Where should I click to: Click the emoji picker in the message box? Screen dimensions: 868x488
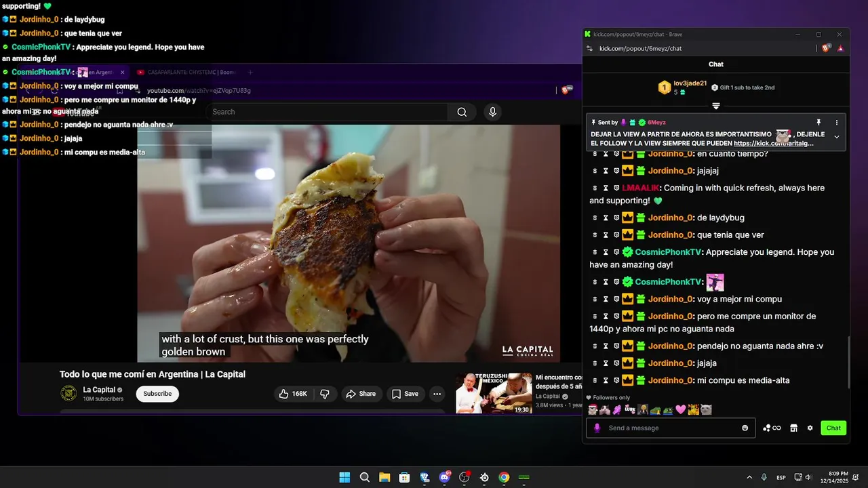745,428
